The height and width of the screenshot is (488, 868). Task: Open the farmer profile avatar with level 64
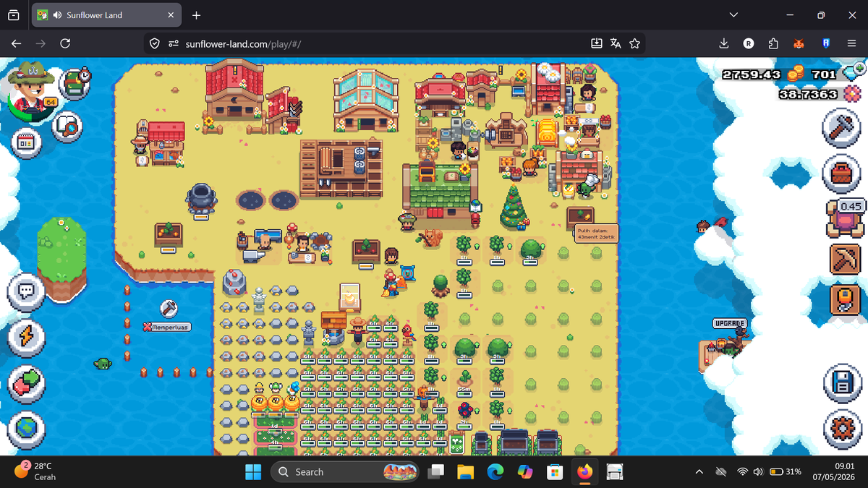point(30,90)
